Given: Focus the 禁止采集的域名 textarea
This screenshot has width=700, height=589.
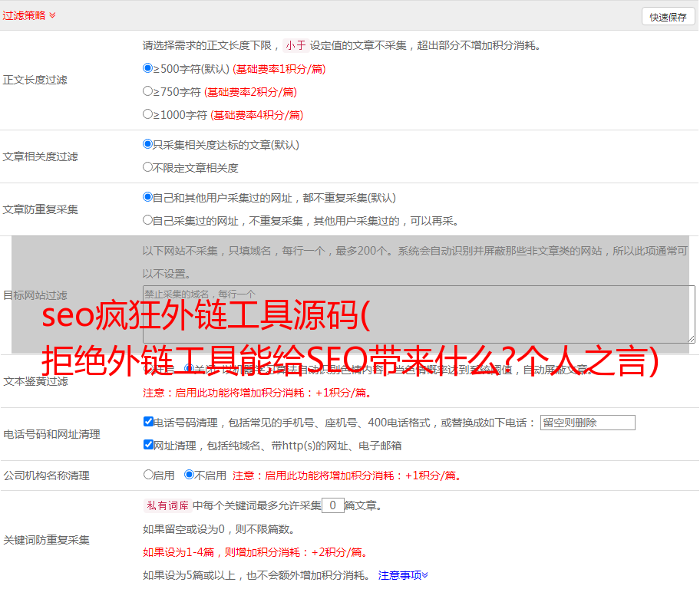Looking at the screenshot, I should (x=419, y=314).
